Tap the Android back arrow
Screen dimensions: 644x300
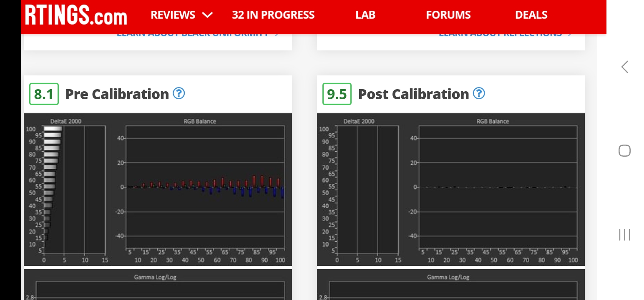(x=624, y=67)
